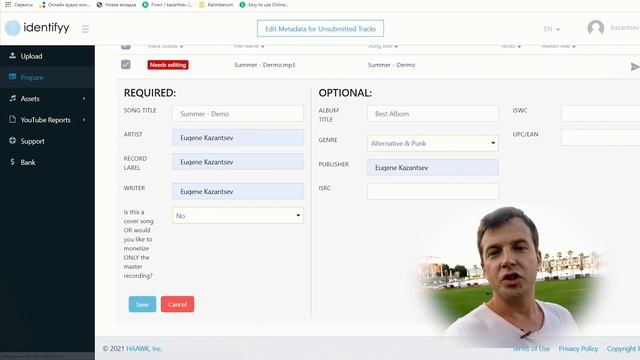Click the Needs editing status badge

[x=168, y=65]
